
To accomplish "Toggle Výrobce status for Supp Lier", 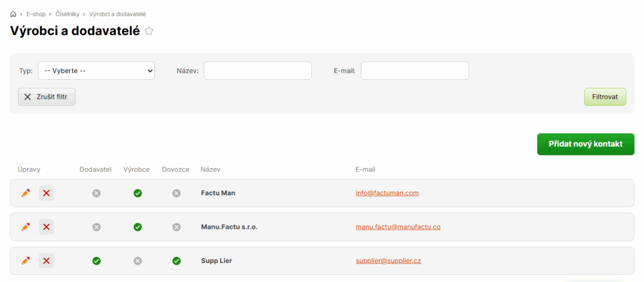I will tap(138, 261).
